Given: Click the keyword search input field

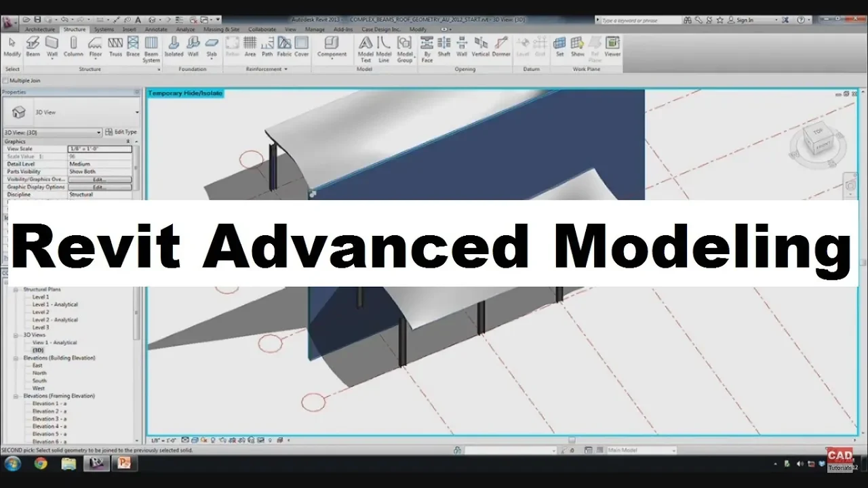Looking at the screenshot, I should 642,20.
